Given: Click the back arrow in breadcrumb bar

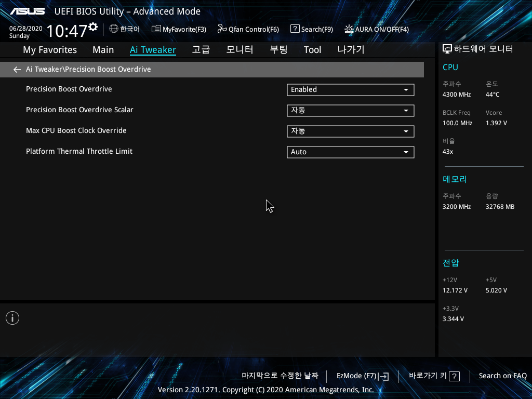Looking at the screenshot, I should tap(17, 70).
